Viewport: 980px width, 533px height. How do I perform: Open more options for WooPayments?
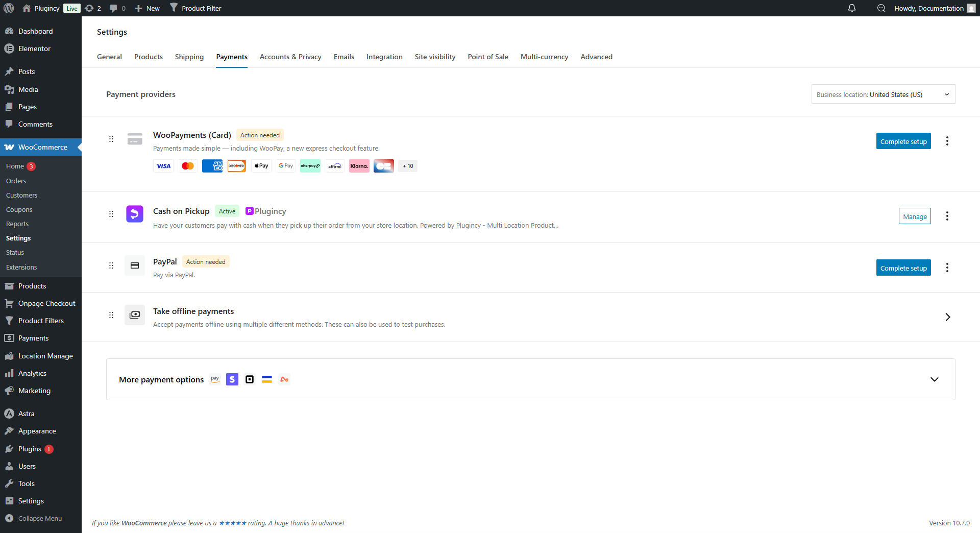point(947,141)
